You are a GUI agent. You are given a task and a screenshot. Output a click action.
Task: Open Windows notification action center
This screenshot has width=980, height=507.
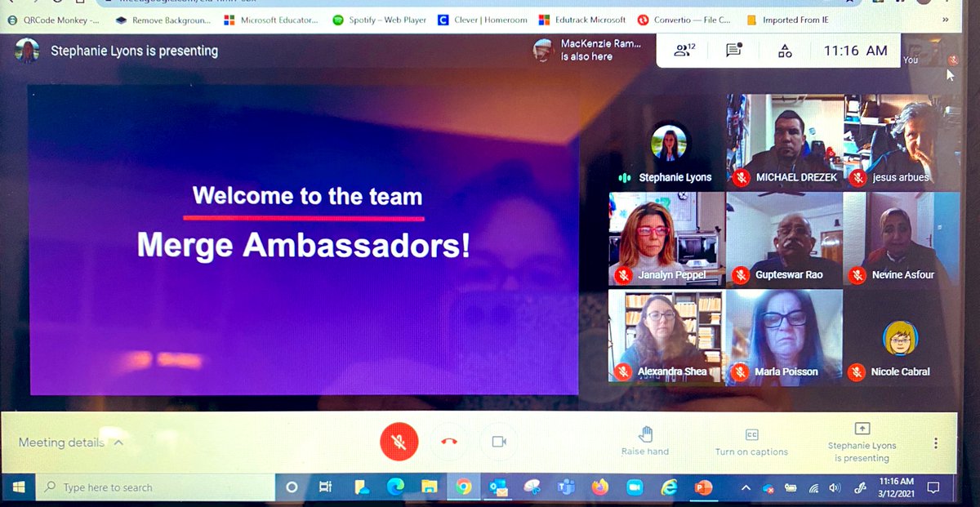point(933,487)
